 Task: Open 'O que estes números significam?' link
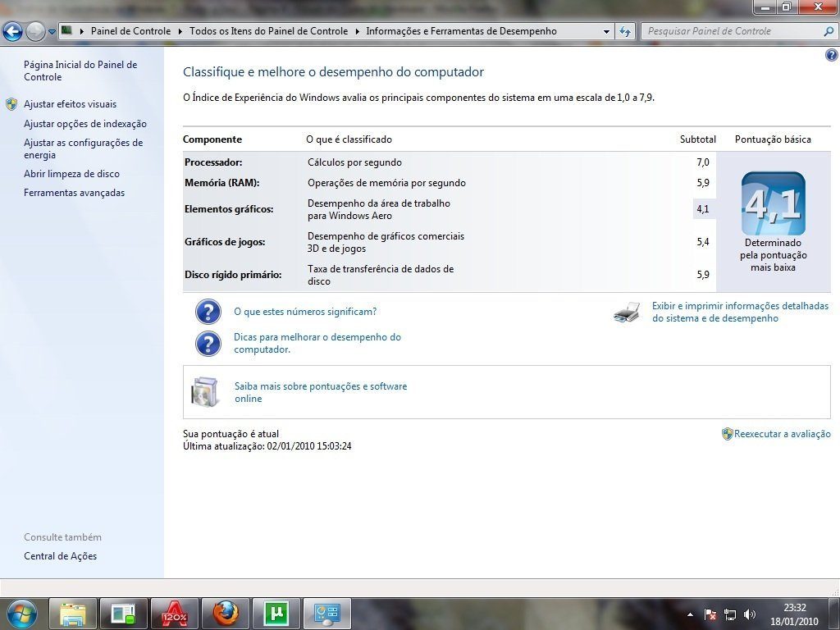point(305,312)
